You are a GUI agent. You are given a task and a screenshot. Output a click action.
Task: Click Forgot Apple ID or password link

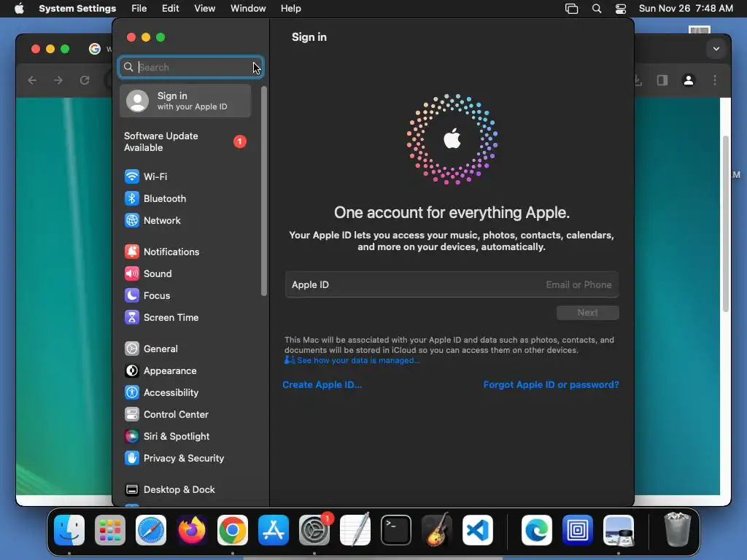(x=551, y=384)
